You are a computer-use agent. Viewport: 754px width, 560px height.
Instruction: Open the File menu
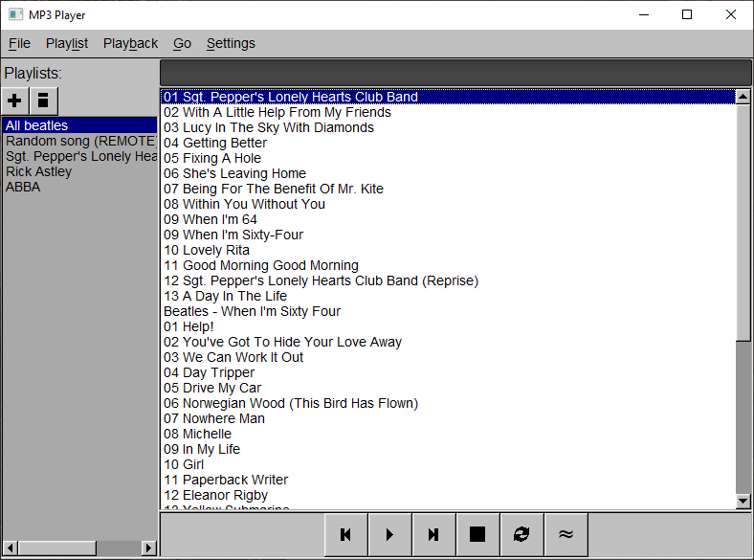tap(20, 44)
